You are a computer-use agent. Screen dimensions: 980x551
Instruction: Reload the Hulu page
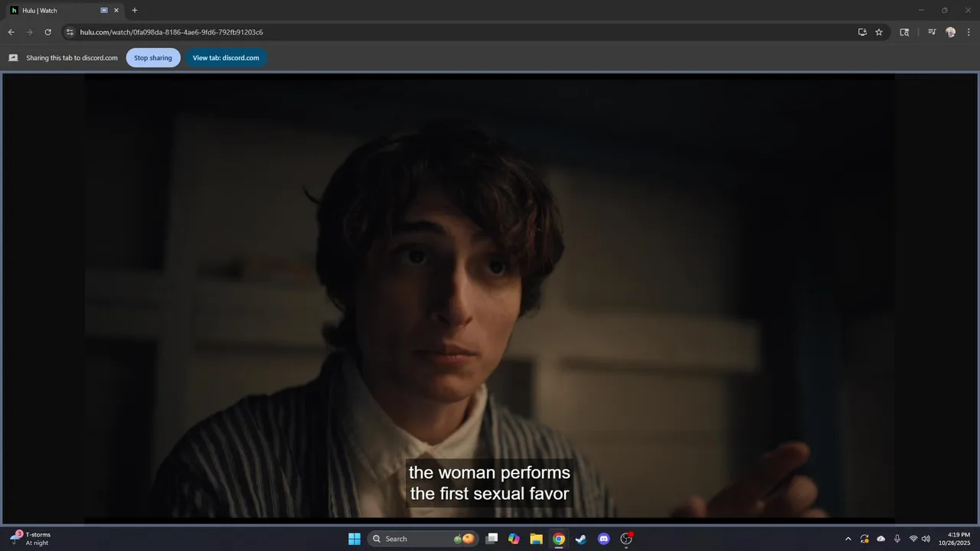coord(47,32)
